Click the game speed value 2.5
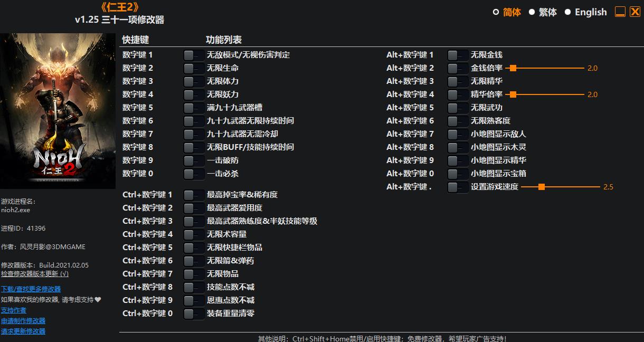Image resolution: width=644 pixels, height=342 pixels. pos(608,187)
